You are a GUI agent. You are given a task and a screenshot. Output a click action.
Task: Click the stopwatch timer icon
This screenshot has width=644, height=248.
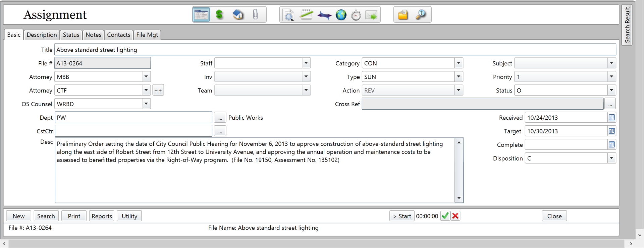pos(356,15)
